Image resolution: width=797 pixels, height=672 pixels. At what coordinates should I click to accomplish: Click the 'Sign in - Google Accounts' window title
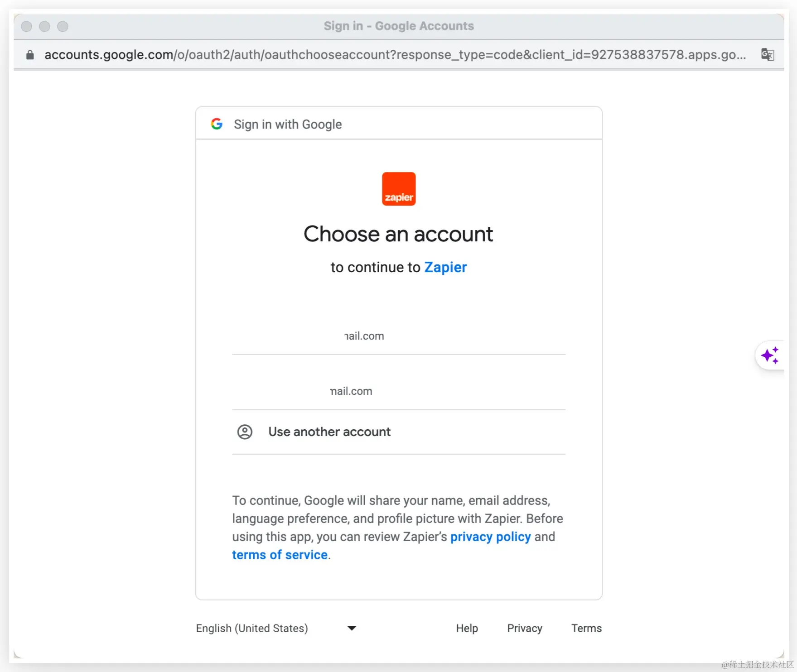(x=399, y=26)
